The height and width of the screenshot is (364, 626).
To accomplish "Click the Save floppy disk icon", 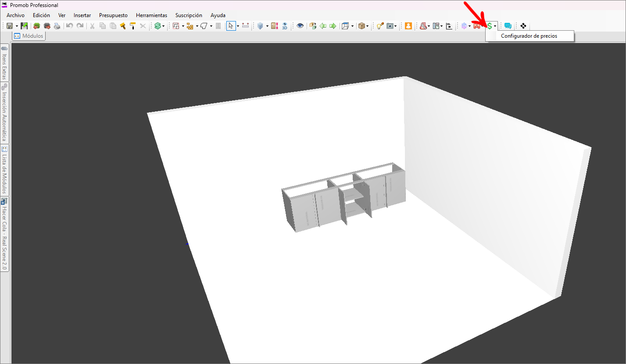I will [x=9, y=26].
